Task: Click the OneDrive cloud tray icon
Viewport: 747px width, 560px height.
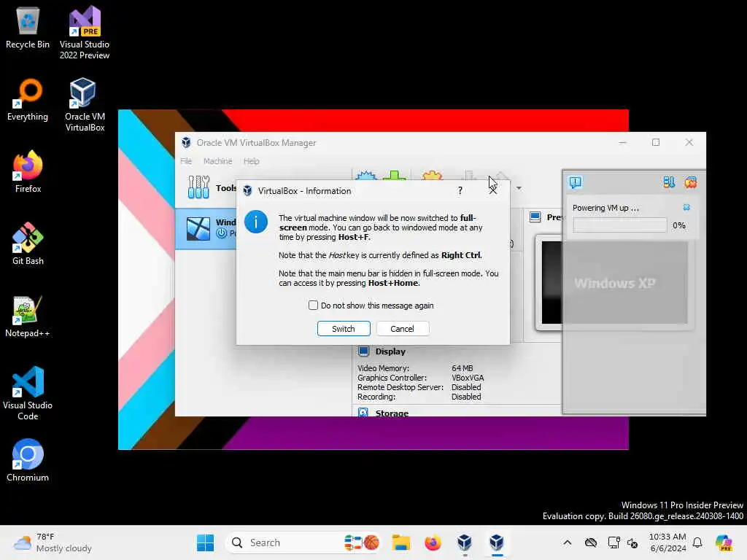Action: [x=591, y=542]
